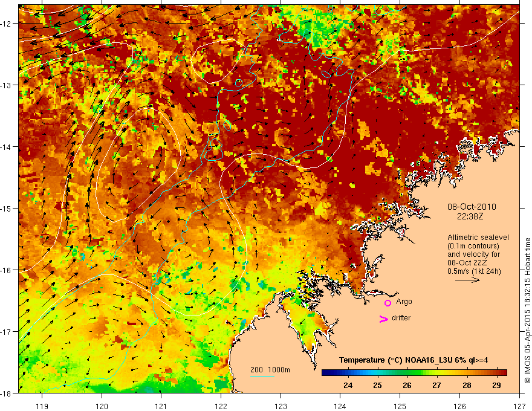Viewport: 532px width, 411px height.
Task: Click the temperature color bar
Action: pyautogui.click(x=414, y=372)
